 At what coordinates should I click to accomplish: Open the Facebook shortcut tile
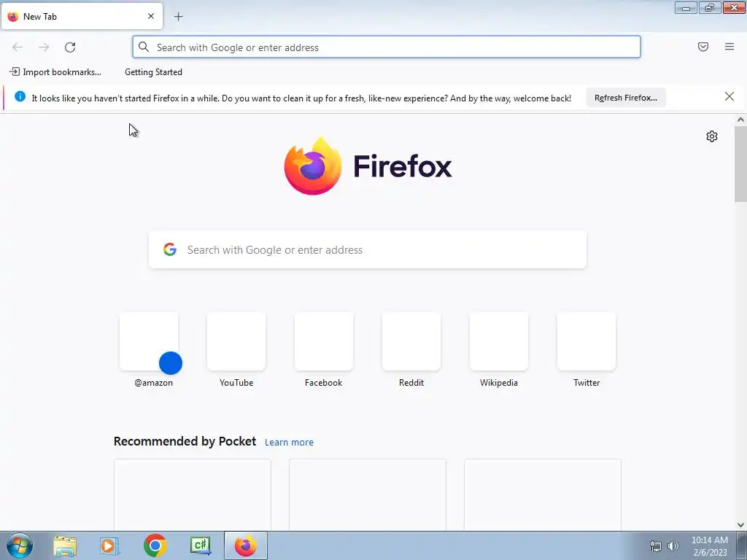pos(324,341)
